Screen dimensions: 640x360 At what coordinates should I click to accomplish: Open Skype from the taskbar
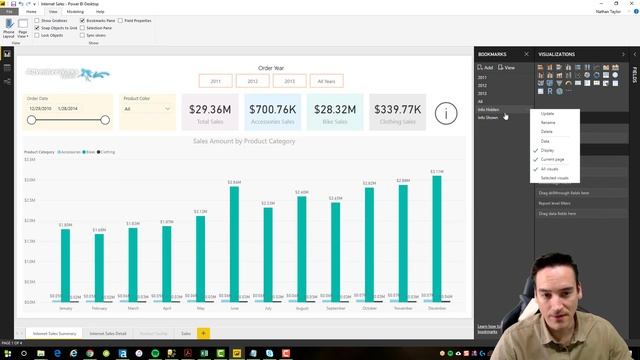(x=269, y=353)
